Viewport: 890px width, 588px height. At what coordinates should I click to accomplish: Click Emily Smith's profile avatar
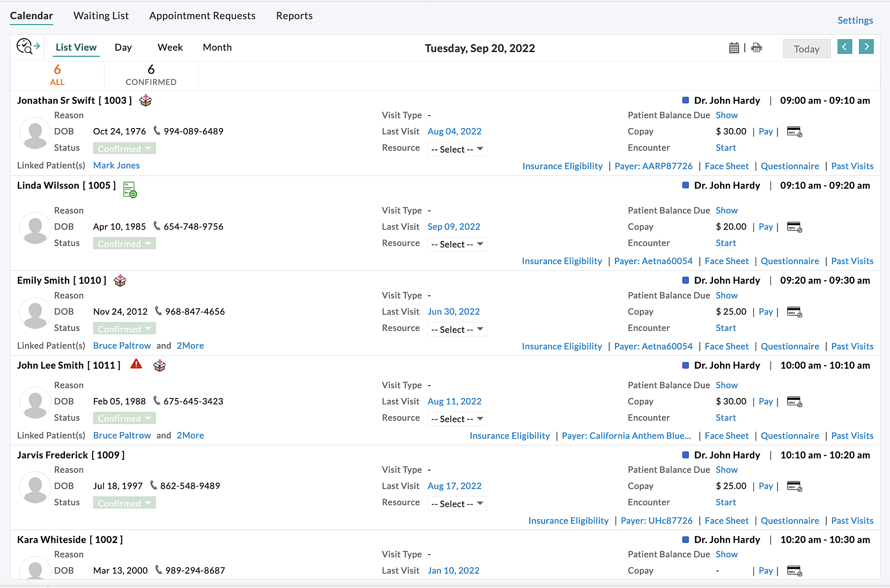click(x=35, y=313)
